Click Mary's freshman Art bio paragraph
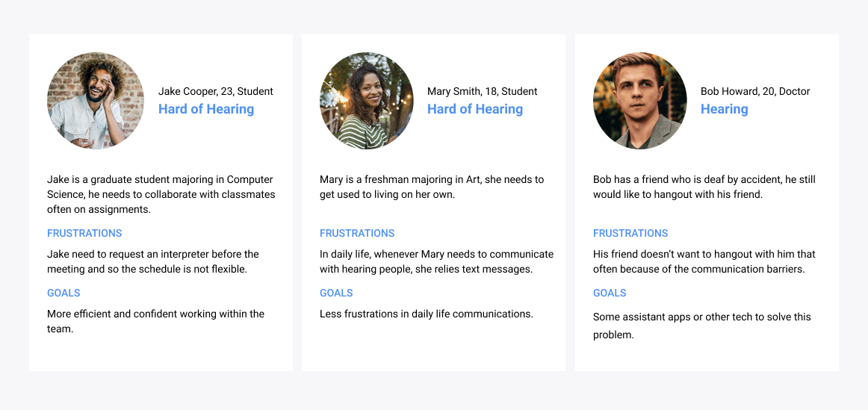This screenshot has height=410, width=868. [432, 187]
